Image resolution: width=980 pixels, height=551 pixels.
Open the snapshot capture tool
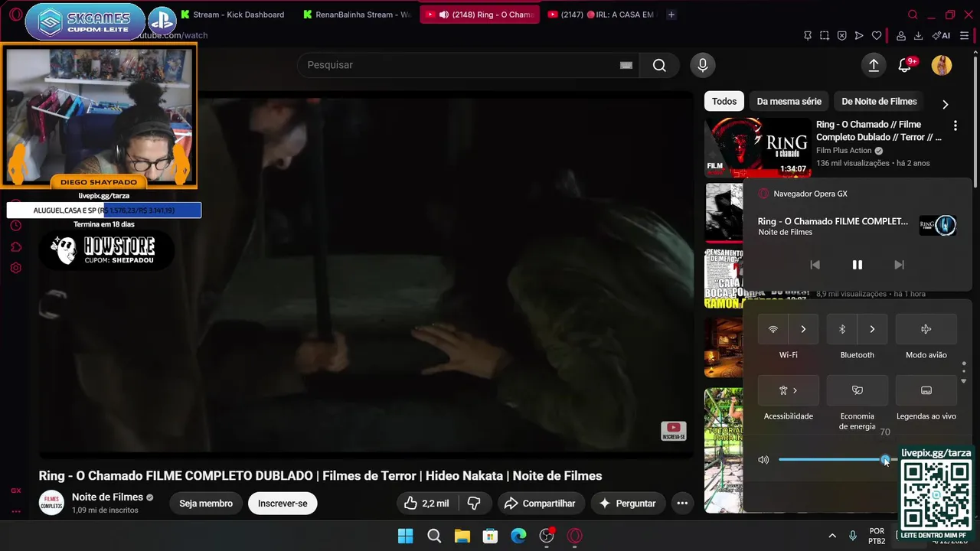(825, 35)
